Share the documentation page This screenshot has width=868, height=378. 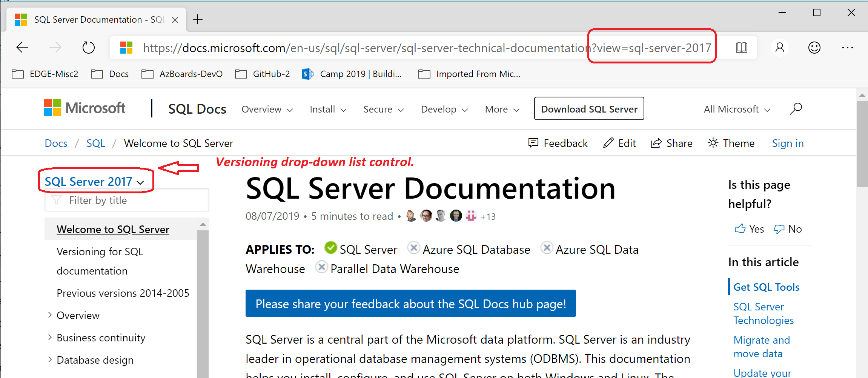click(x=671, y=143)
